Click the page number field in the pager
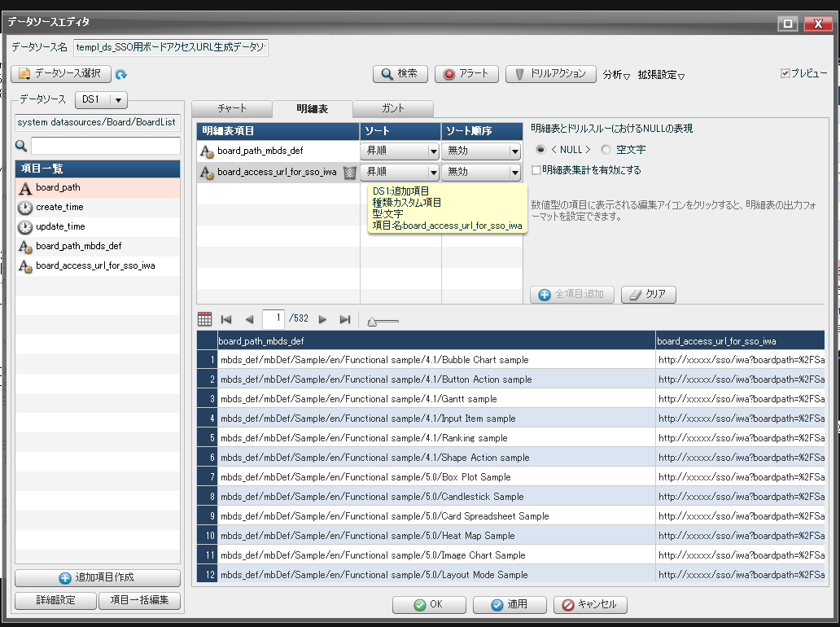 273,319
